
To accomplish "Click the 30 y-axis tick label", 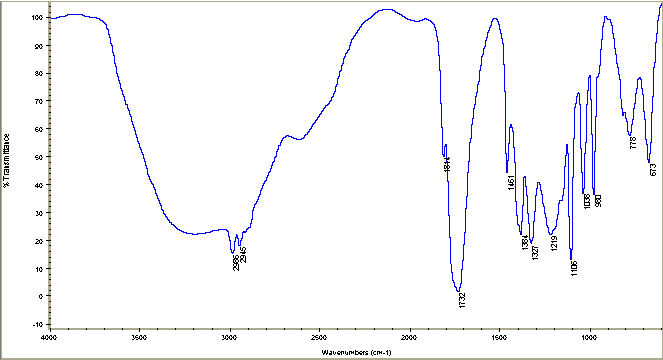I will [x=39, y=213].
